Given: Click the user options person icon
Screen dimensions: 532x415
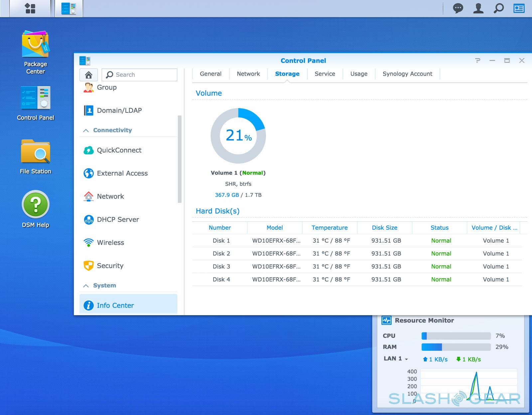Looking at the screenshot, I should 478,8.
